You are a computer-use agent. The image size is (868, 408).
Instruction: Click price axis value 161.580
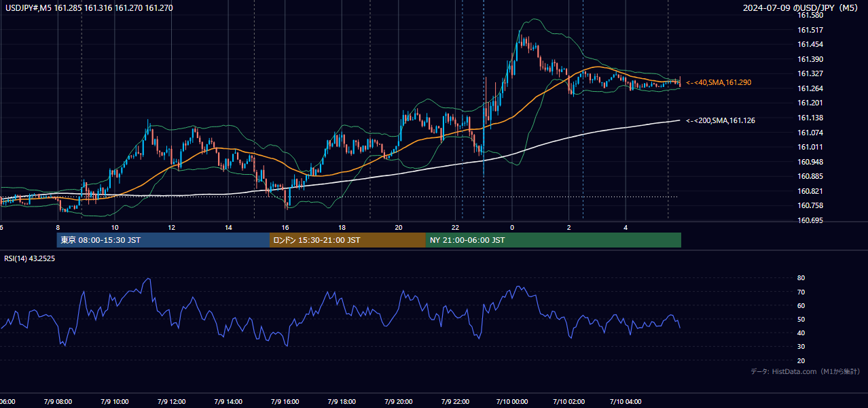pyautogui.click(x=810, y=15)
